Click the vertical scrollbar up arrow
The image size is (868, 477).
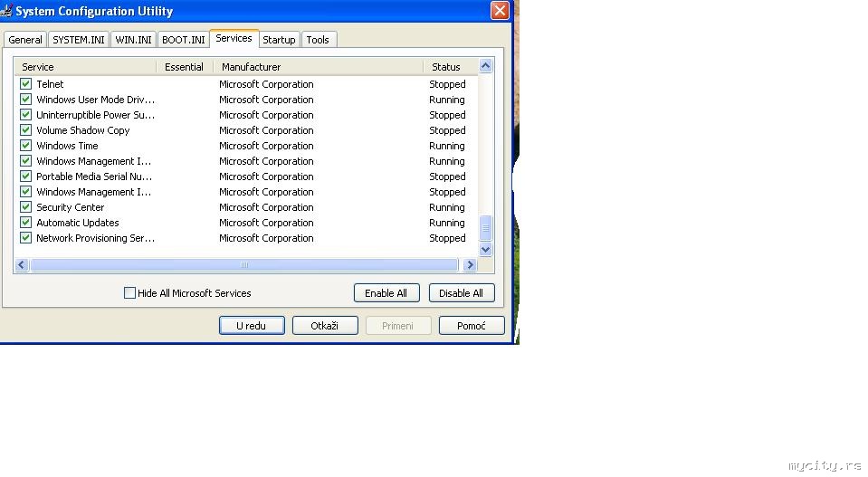[x=485, y=66]
